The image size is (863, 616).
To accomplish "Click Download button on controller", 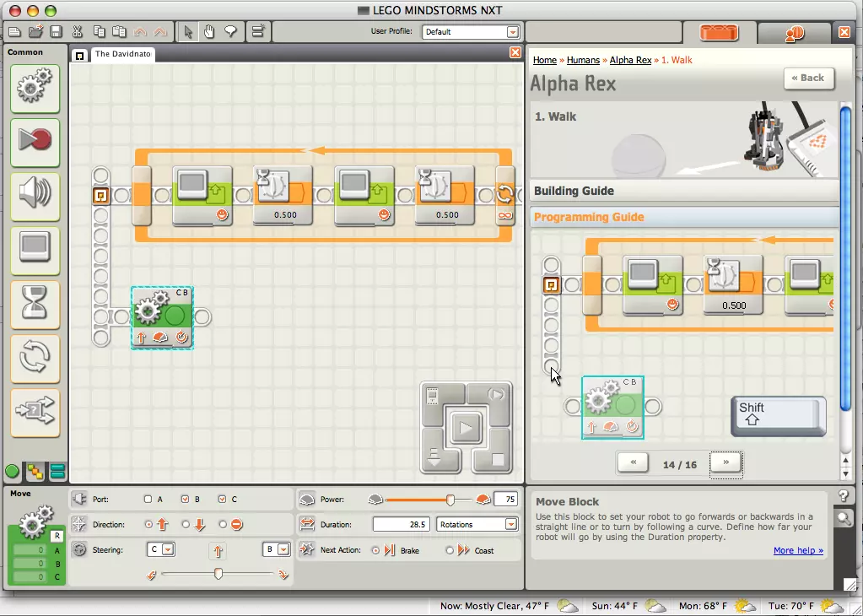I will click(435, 457).
